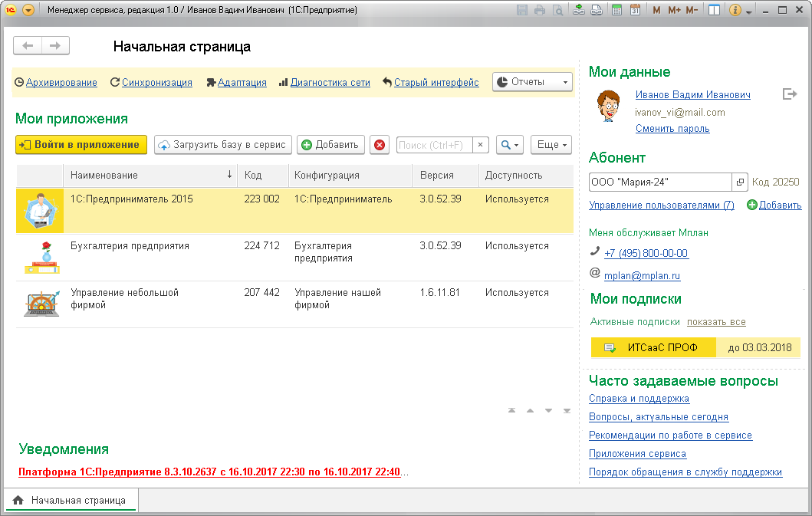
Task: Open the Иванов Вадим Иванович profile link
Action: (693, 95)
